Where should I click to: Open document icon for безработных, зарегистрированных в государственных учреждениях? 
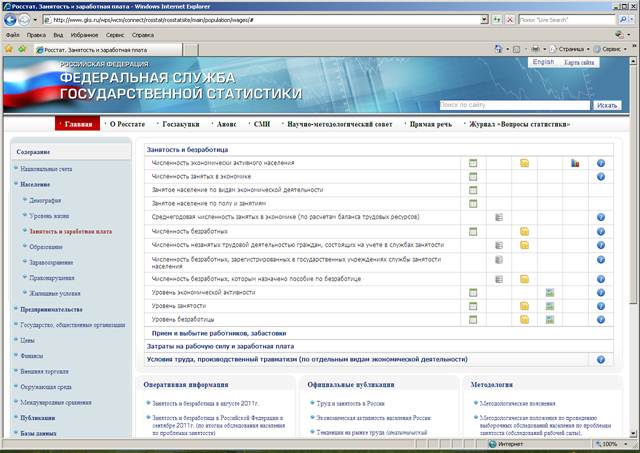tap(499, 260)
